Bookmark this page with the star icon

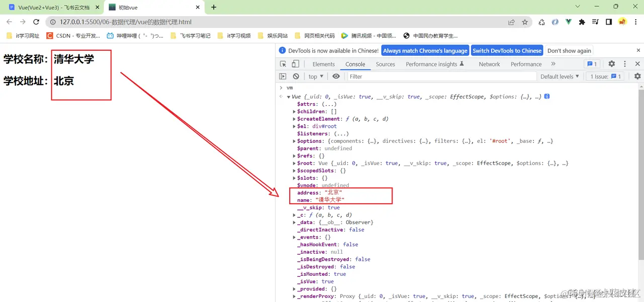(x=525, y=22)
